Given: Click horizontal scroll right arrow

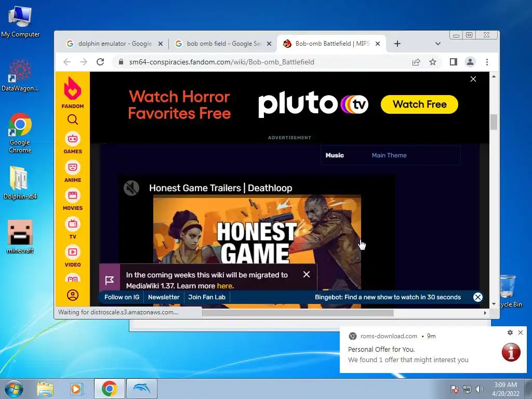Looking at the screenshot, I should click(x=485, y=313).
